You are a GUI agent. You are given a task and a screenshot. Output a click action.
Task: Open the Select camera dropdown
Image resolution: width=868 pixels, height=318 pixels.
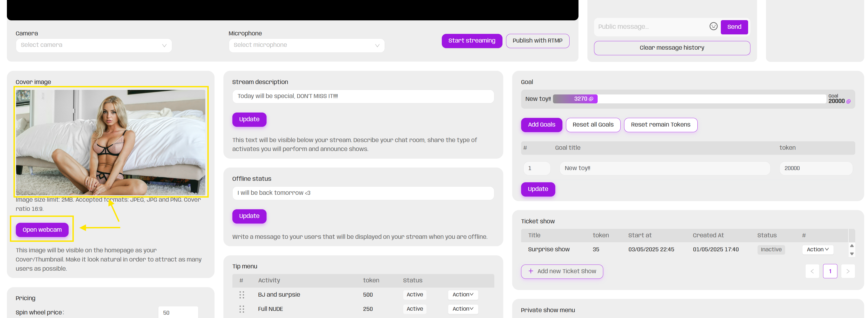[94, 45]
